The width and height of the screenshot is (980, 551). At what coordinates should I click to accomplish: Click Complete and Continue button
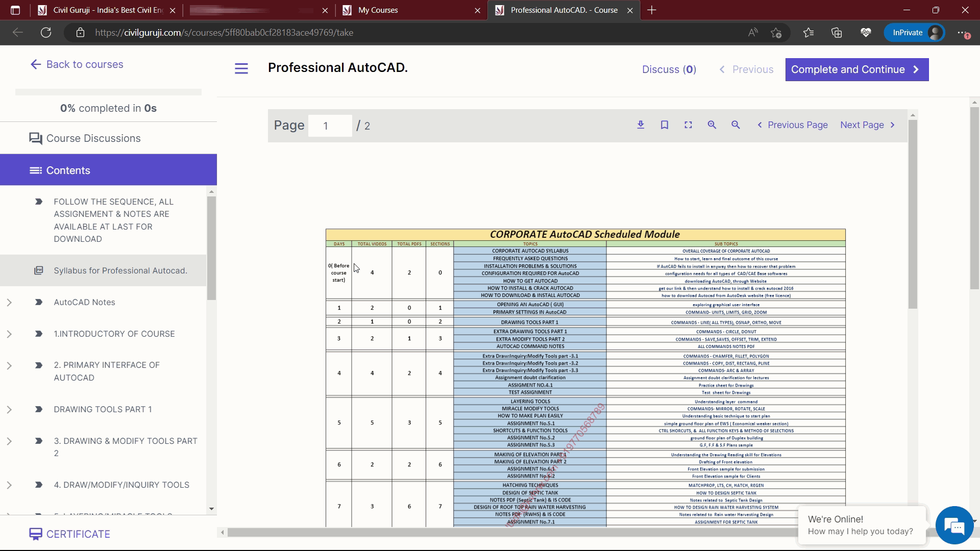(856, 69)
